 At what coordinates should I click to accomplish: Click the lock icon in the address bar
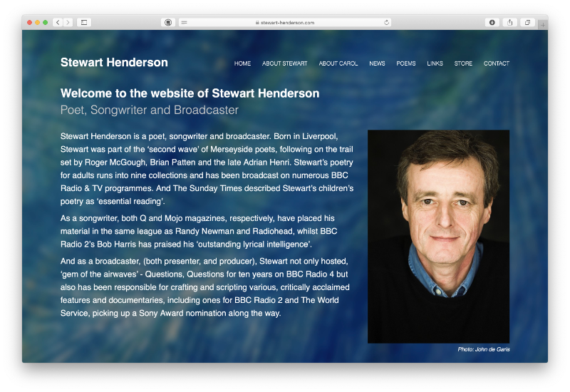click(x=257, y=23)
